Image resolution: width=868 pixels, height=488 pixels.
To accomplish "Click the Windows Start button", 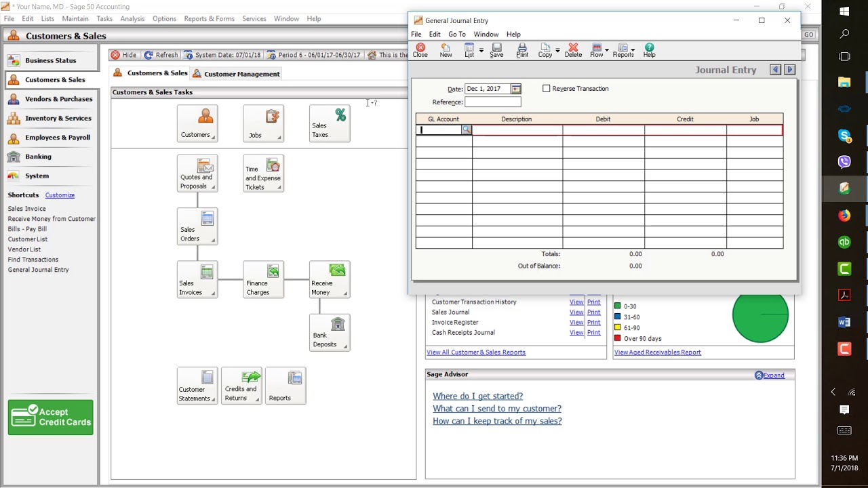I will (844, 12).
